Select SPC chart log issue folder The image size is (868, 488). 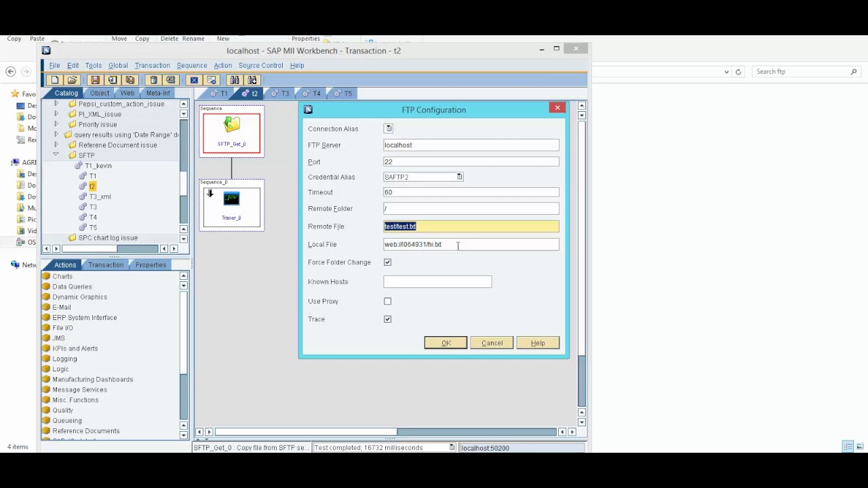tap(108, 238)
